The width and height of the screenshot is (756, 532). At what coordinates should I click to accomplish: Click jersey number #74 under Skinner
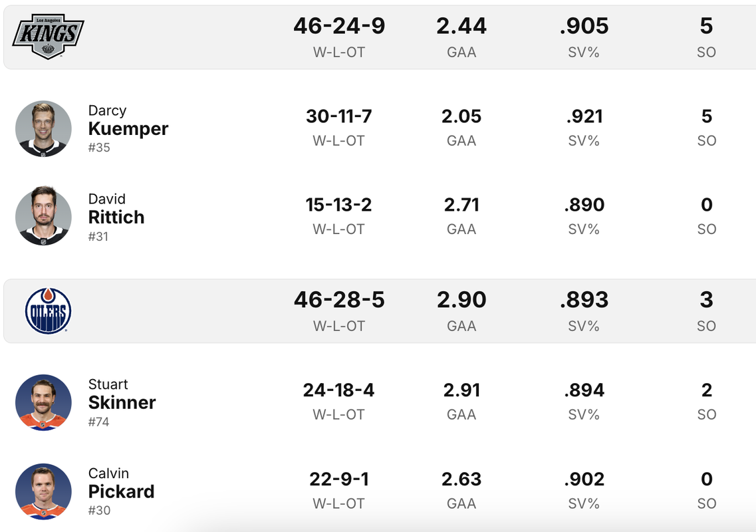point(99,422)
